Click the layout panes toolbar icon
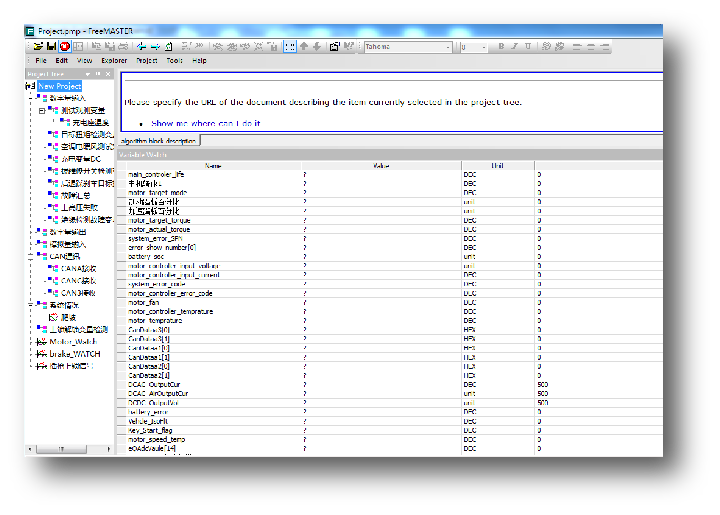Screen dimensions: 720x515 point(78,46)
